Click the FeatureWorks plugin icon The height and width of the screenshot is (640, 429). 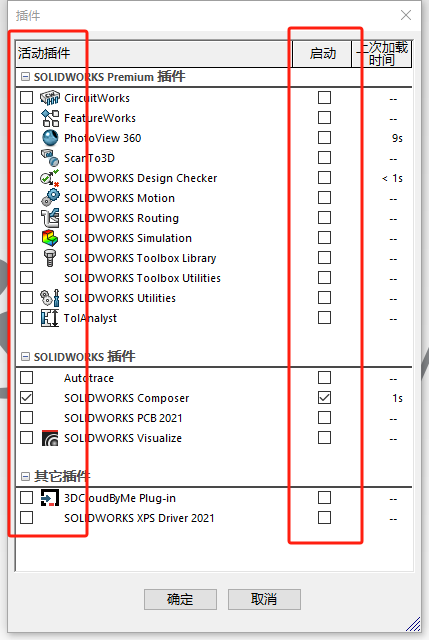pyautogui.click(x=50, y=118)
